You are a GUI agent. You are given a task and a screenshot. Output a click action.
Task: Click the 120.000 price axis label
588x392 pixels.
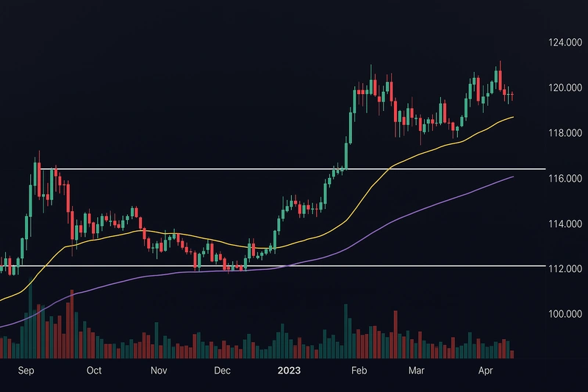pos(565,88)
